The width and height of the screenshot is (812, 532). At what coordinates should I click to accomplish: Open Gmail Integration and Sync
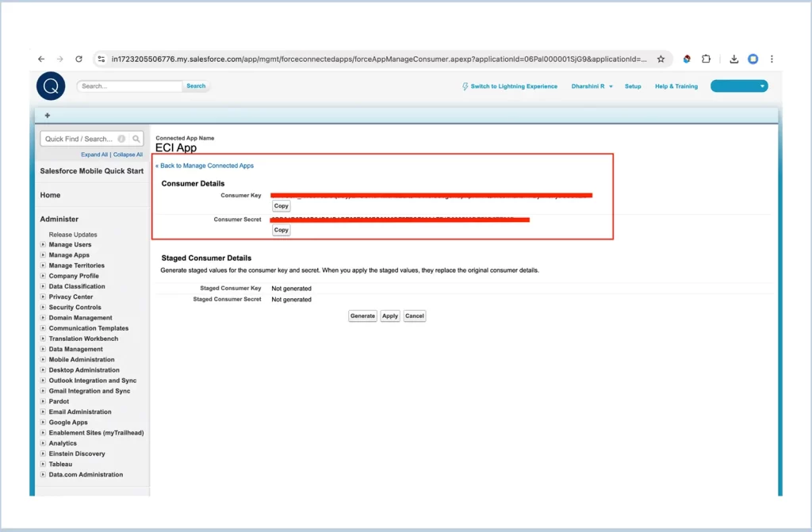tap(90, 391)
